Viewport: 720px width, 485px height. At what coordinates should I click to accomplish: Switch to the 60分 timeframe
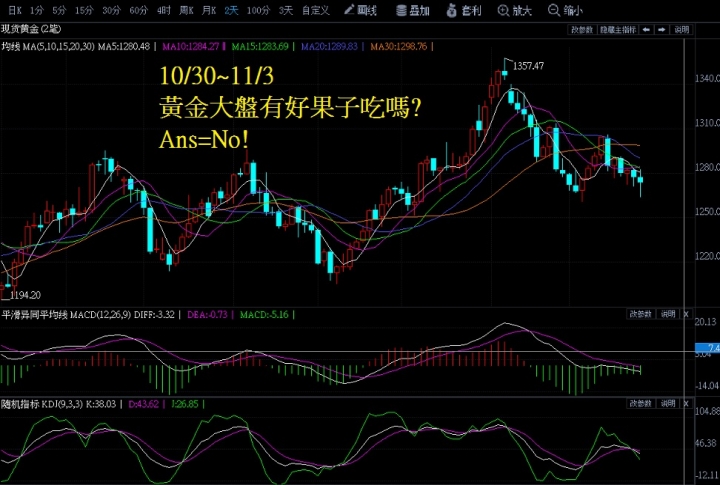(139, 10)
